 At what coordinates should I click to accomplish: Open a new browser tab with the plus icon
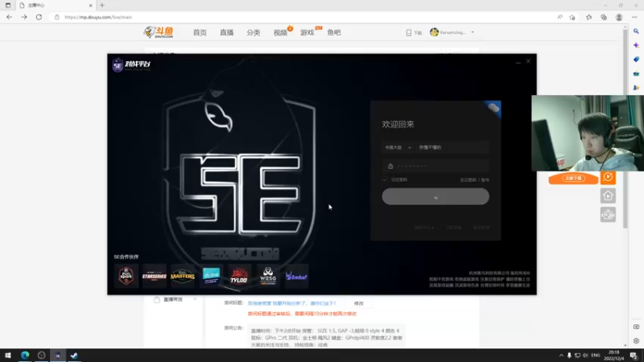(102, 6)
